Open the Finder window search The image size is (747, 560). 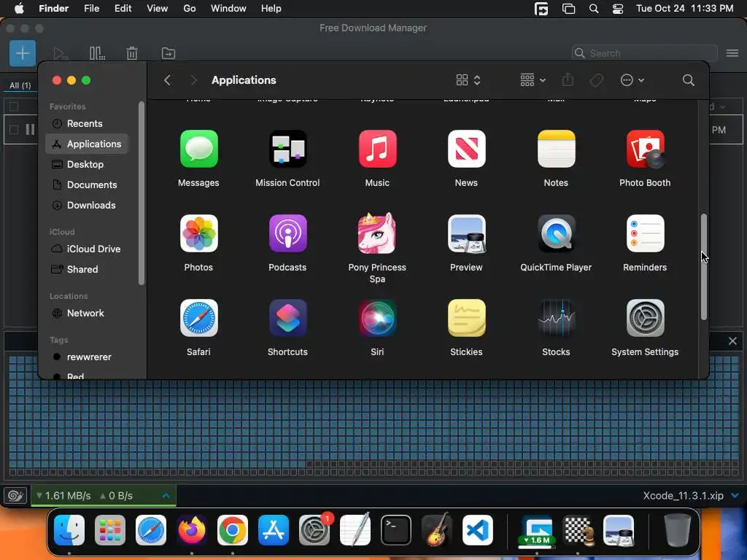point(688,80)
